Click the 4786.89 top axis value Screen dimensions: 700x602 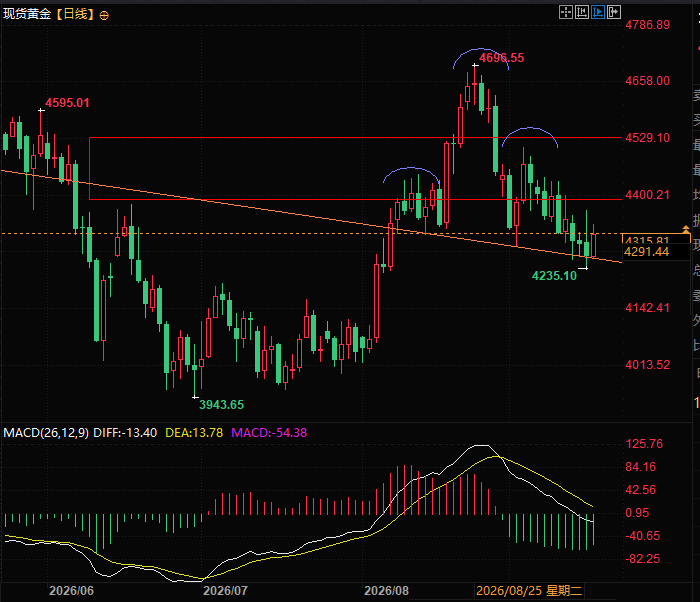pyautogui.click(x=648, y=25)
